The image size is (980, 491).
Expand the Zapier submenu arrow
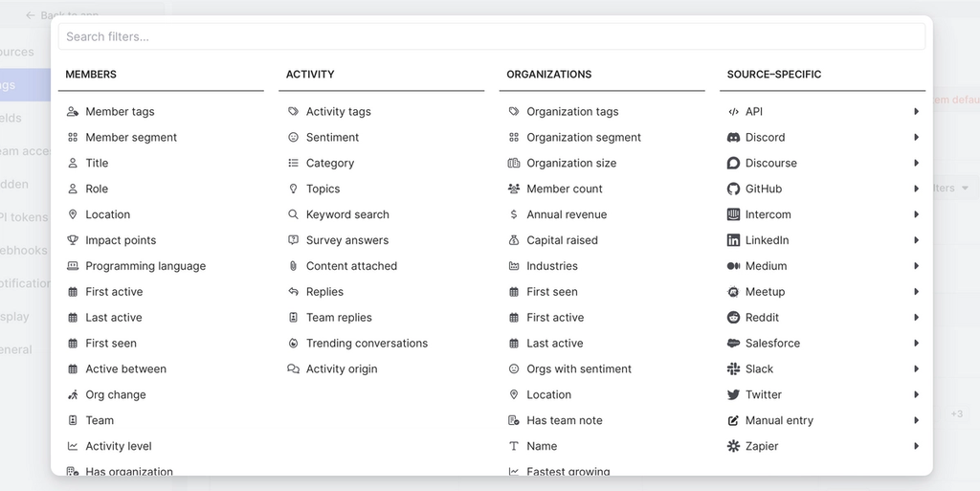916,447
